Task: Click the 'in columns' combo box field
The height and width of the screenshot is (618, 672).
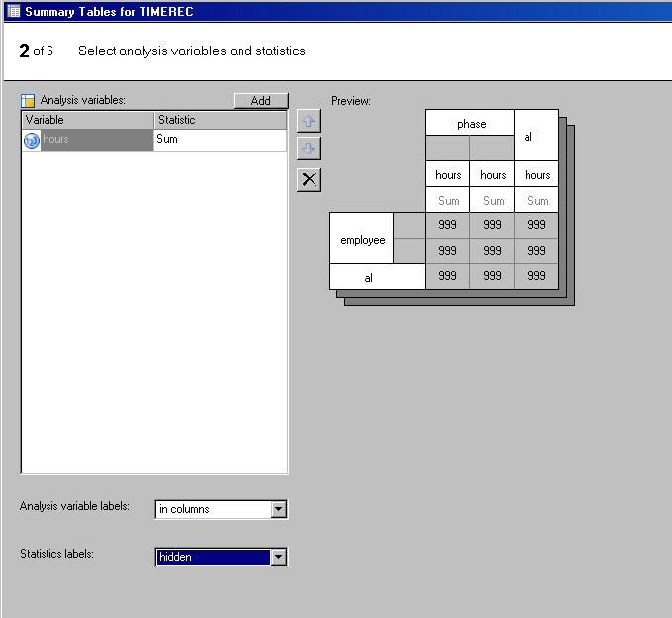Action: 213,510
